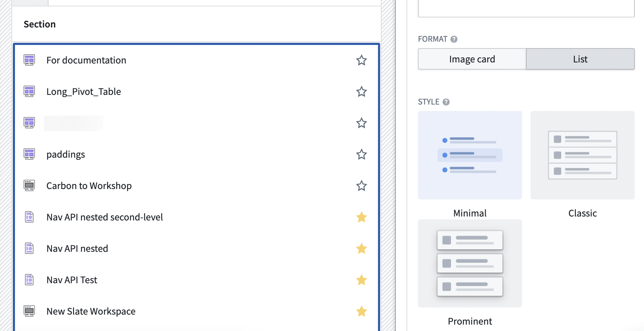The image size is (644, 331).
Task: Switch format to Image card
Action: [x=472, y=59]
